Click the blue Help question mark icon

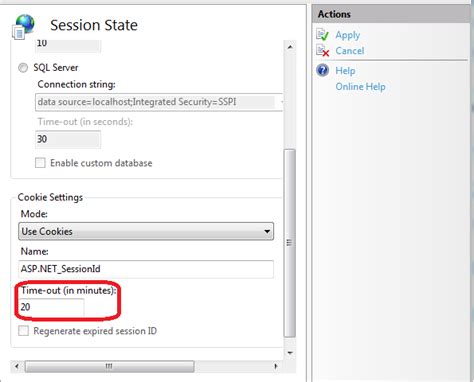pyautogui.click(x=323, y=70)
